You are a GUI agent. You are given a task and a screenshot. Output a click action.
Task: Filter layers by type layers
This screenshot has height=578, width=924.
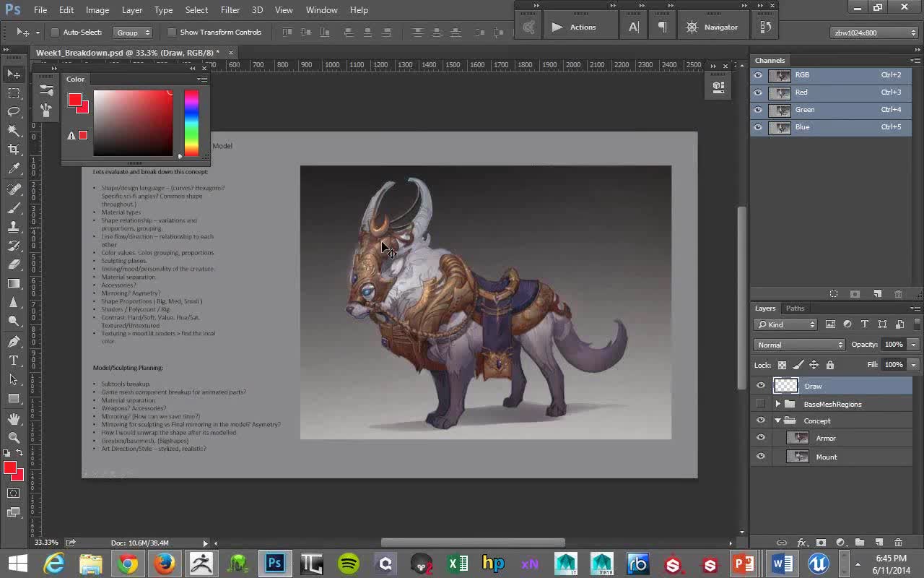(865, 324)
